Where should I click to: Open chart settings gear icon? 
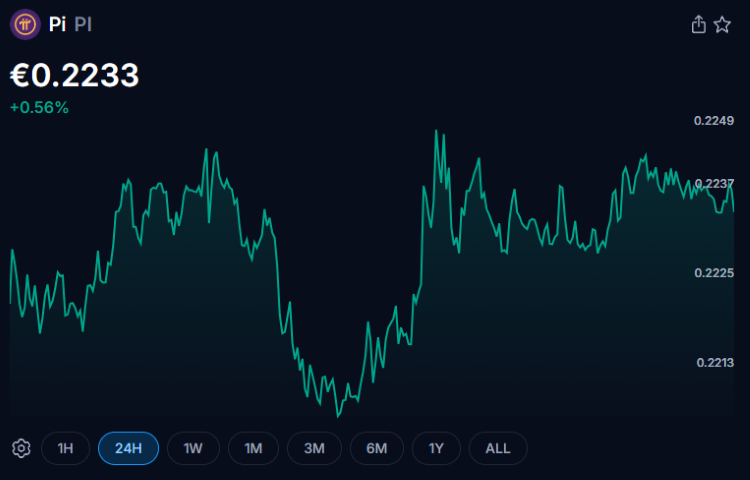point(21,448)
